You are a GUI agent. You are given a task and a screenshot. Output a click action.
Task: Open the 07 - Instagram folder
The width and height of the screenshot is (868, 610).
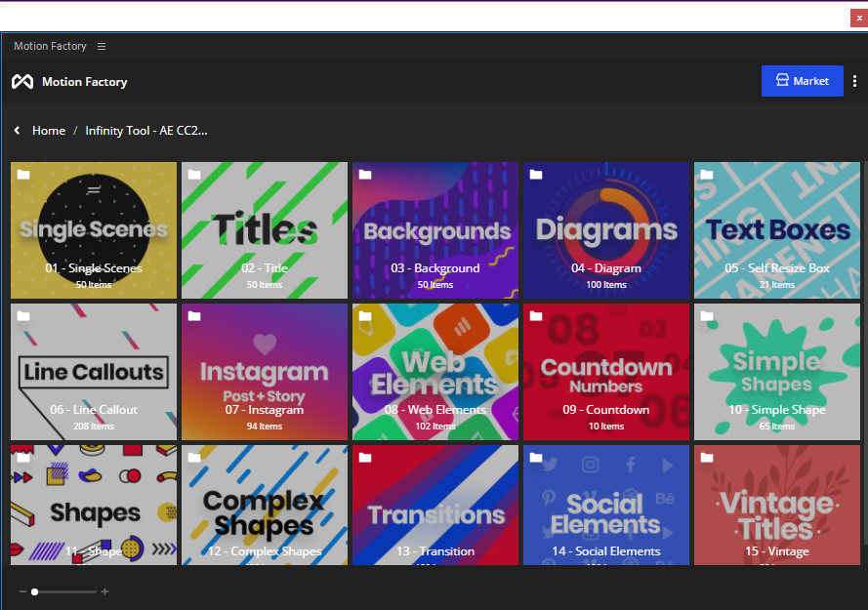tap(265, 372)
